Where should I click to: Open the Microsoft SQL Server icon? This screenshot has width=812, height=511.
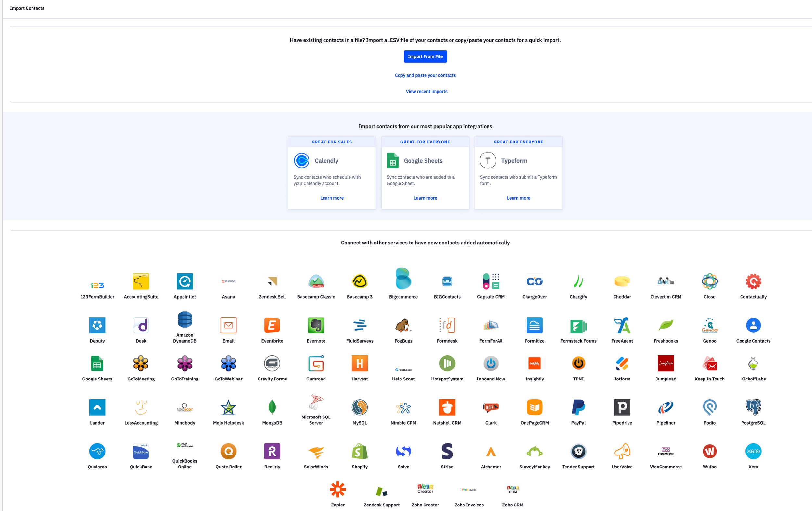(x=316, y=402)
